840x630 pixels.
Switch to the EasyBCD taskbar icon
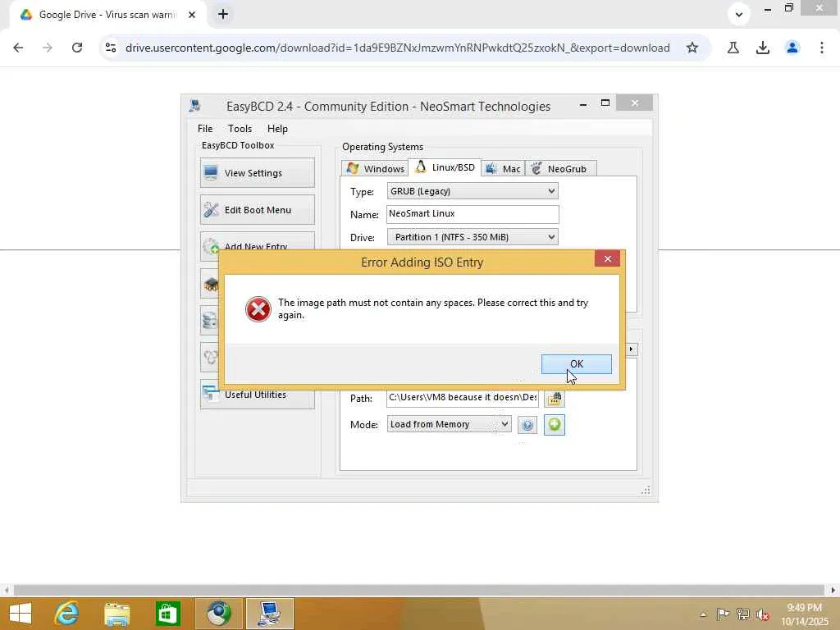pos(269,614)
